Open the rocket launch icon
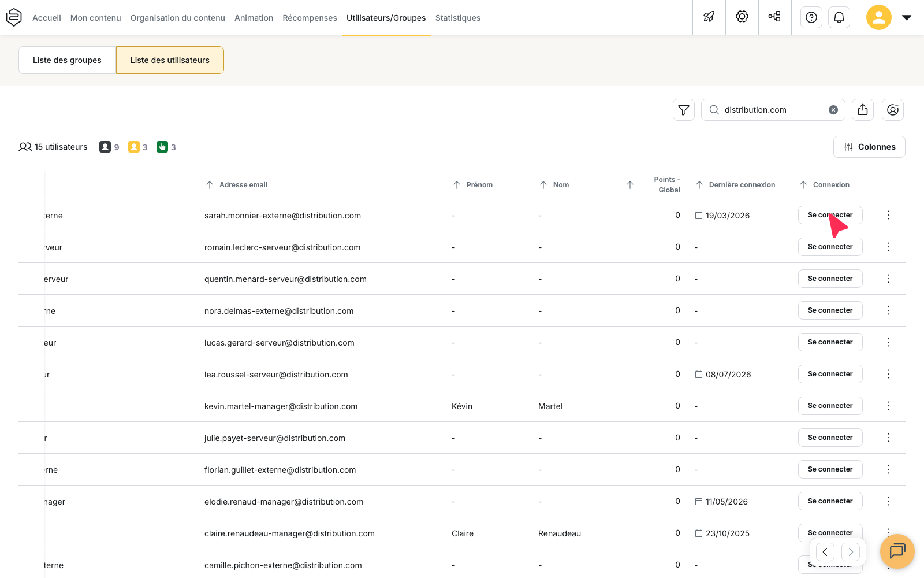The height and width of the screenshot is (578, 924). click(x=709, y=17)
